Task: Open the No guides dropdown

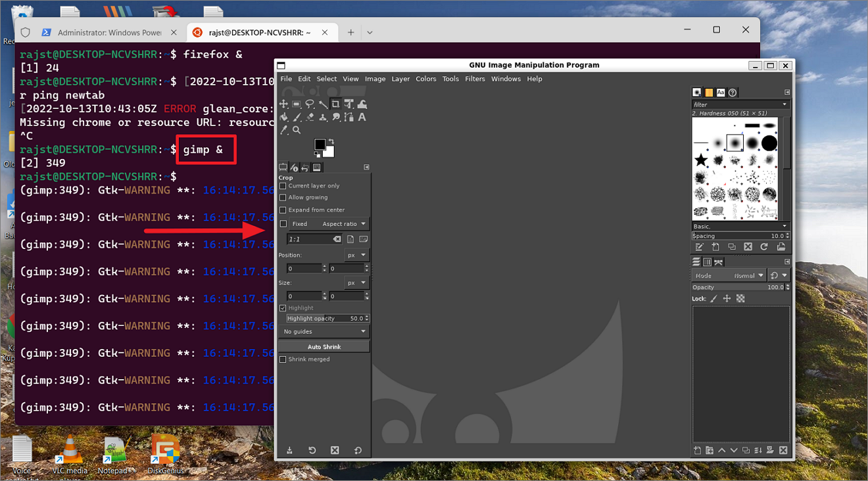Action: coord(324,332)
